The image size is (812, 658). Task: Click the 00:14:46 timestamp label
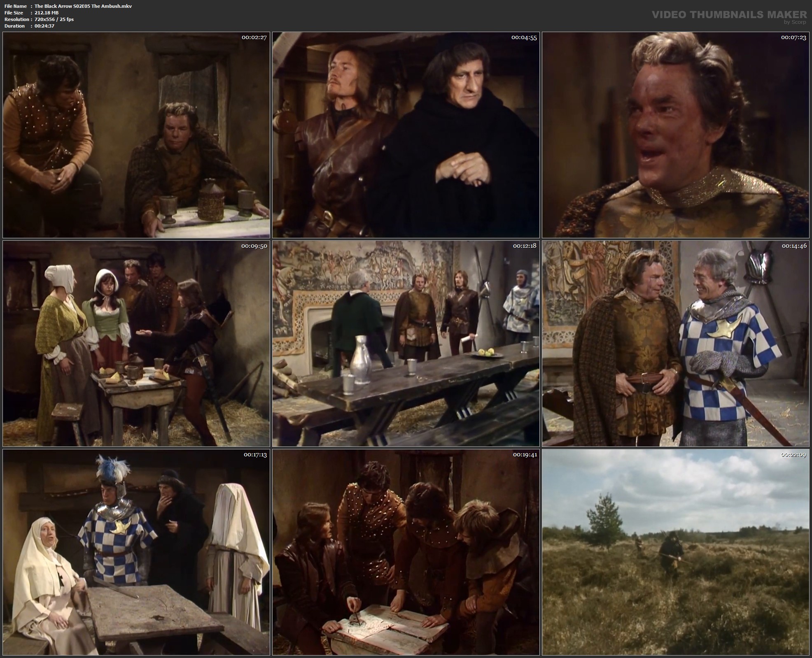[x=793, y=246]
